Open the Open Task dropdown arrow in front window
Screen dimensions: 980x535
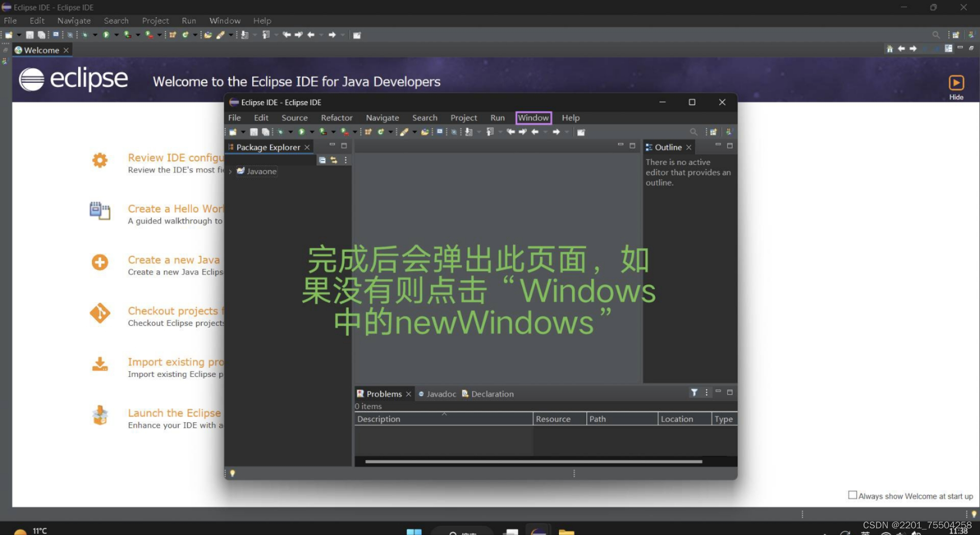coord(414,132)
